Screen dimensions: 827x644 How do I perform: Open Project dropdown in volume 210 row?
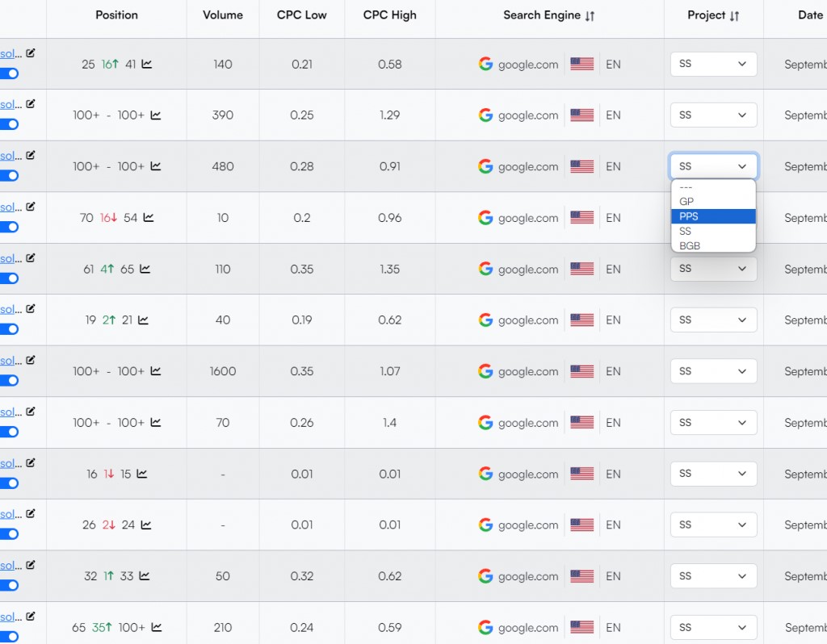click(713, 627)
